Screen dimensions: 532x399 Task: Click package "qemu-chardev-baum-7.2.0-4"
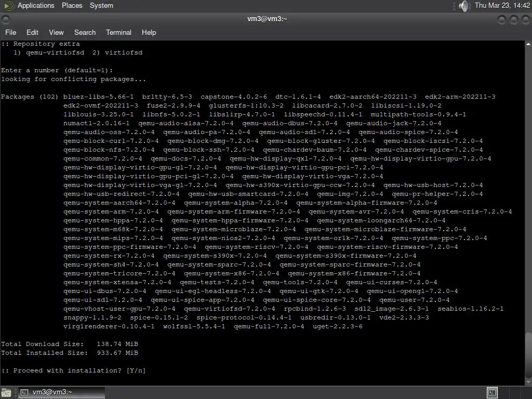click(x=314, y=150)
